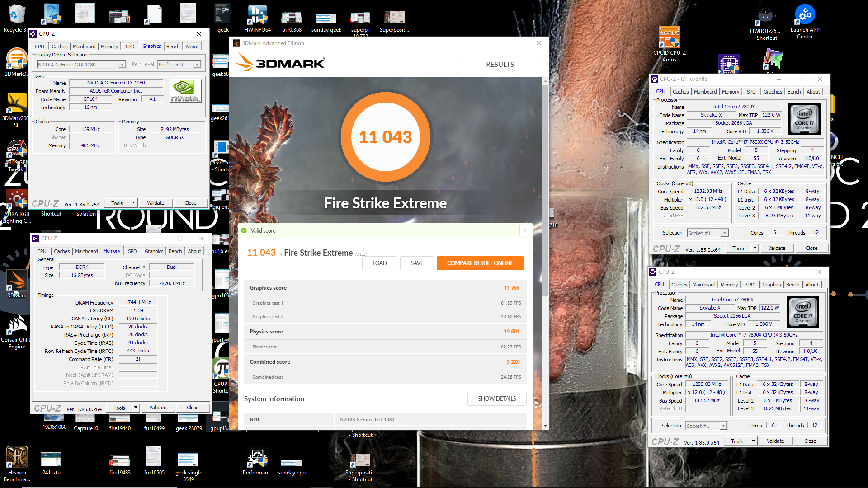Open Launch APP Center icon
This screenshot has width=868, height=488.
[x=805, y=21]
